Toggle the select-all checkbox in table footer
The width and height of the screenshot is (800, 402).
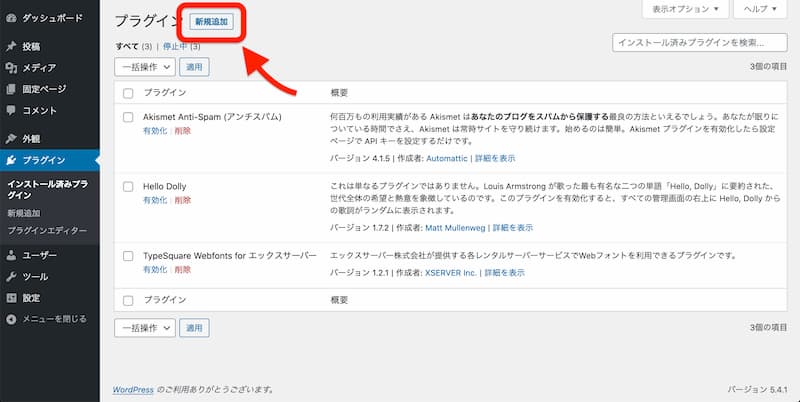point(128,300)
